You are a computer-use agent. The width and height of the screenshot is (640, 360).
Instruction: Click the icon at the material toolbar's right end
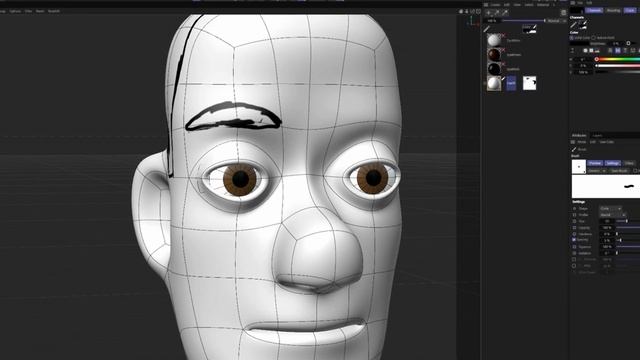(x=564, y=12)
